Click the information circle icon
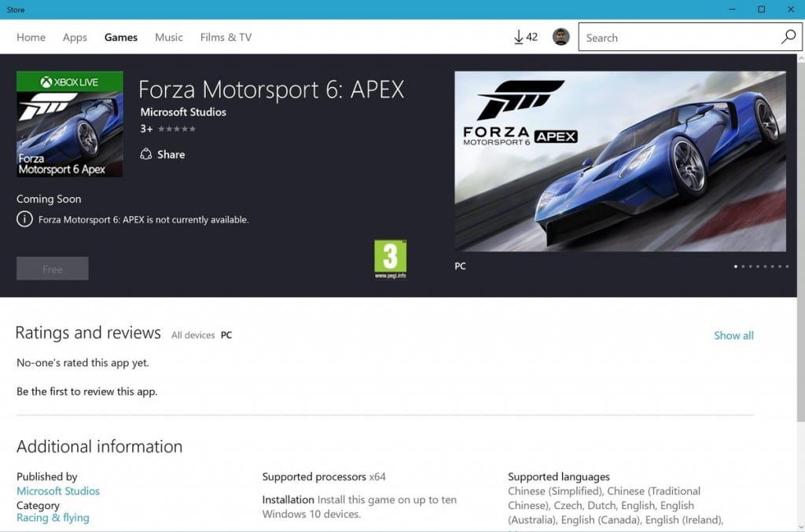Image resolution: width=805 pixels, height=532 pixels. tap(24, 219)
